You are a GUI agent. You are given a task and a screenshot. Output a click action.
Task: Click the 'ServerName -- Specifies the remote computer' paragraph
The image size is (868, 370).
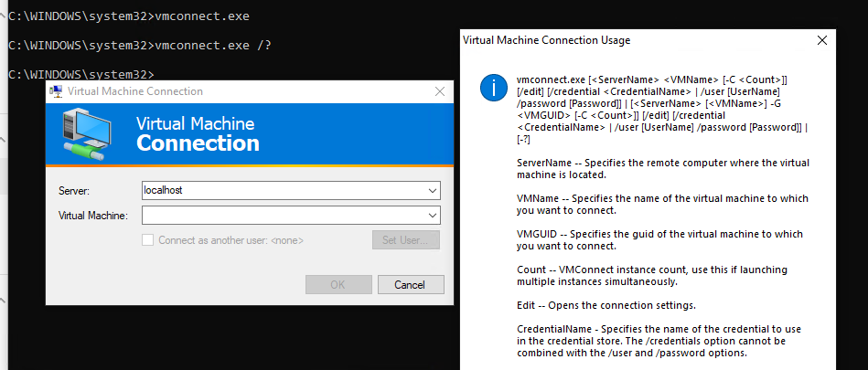click(x=662, y=169)
